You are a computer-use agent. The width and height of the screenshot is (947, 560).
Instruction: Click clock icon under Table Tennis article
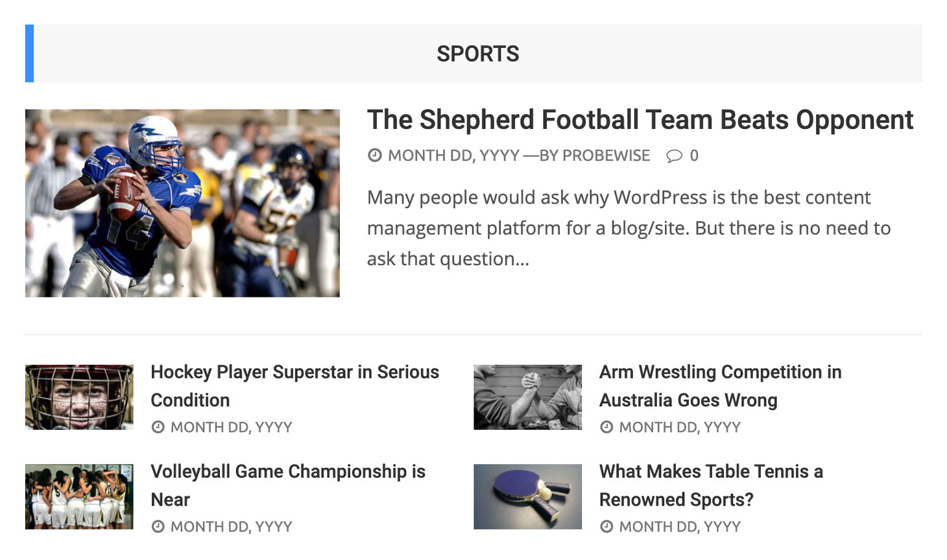(x=606, y=526)
